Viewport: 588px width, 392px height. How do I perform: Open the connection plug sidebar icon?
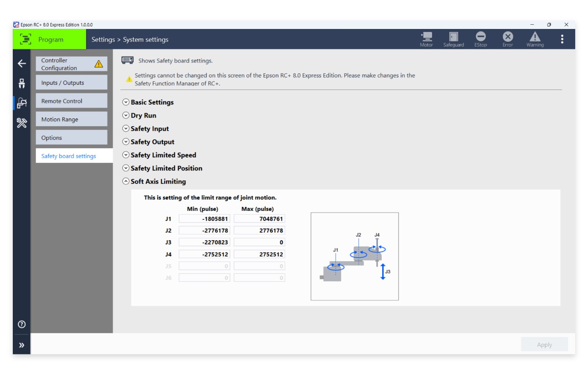coord(22,83)
